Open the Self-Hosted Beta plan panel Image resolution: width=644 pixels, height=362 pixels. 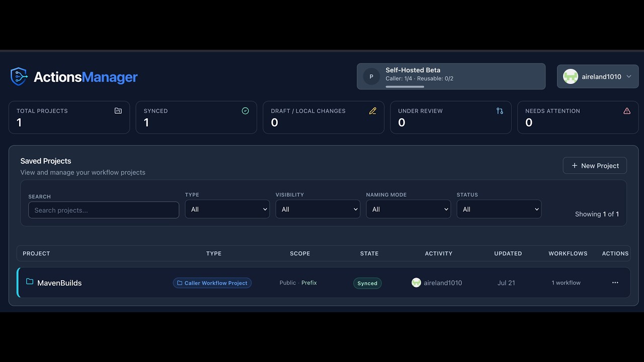pyautogui.click(x=451, y=76)
